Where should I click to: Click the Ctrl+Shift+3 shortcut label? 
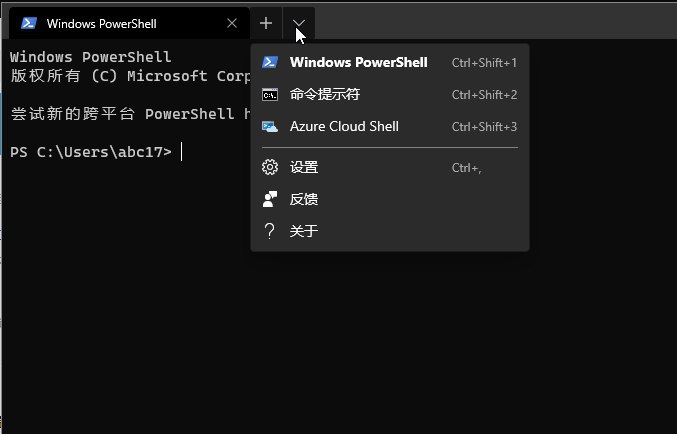484,127
